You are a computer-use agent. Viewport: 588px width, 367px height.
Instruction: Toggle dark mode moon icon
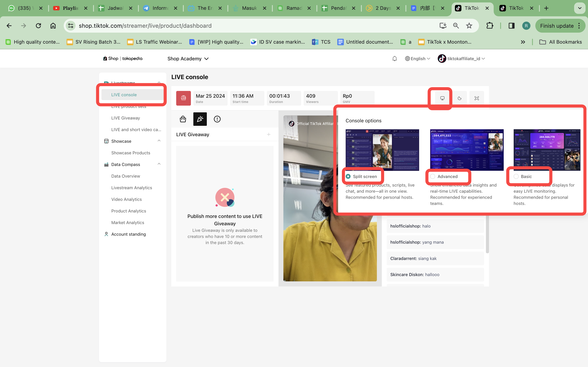[x=459, y=98]
